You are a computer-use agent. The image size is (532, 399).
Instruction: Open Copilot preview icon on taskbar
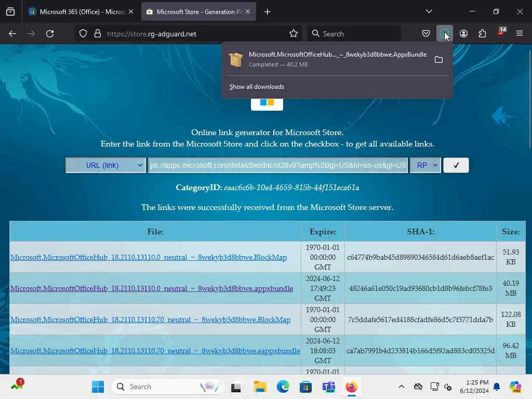515,387
